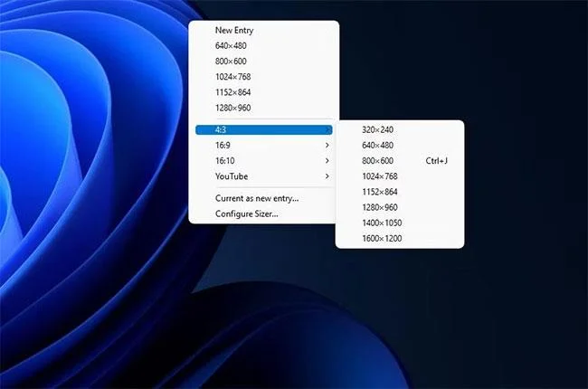588x389 pixels.
Task: Select 1024×768 in the 4:3 submenu
Action: point(400,176)
